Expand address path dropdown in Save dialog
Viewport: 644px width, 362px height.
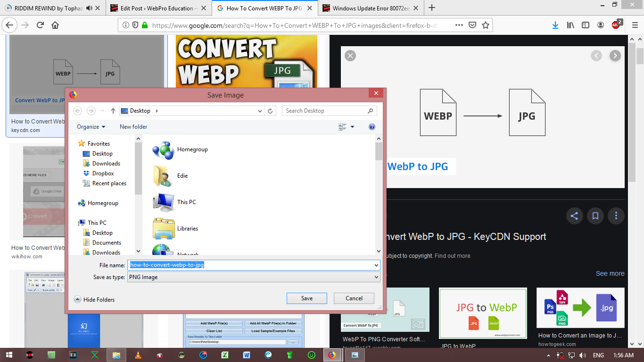tap(260, 111)
